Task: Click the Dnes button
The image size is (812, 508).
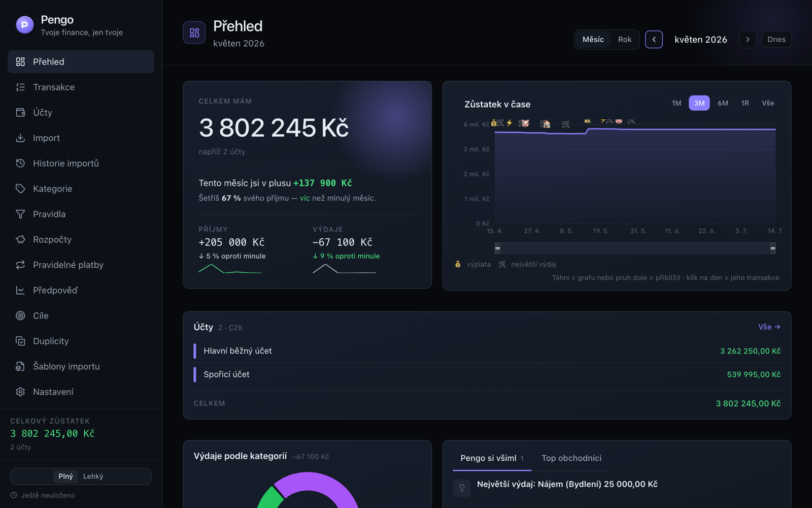Action: (776, 40)
